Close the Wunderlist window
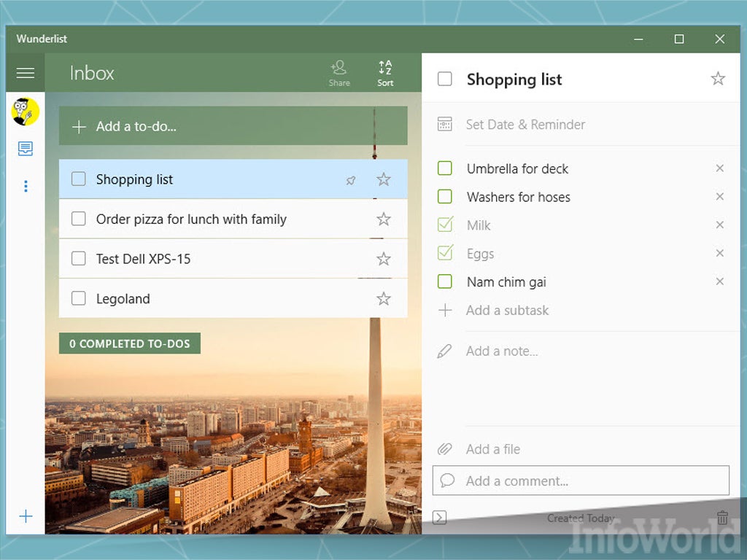 (720, 39)
